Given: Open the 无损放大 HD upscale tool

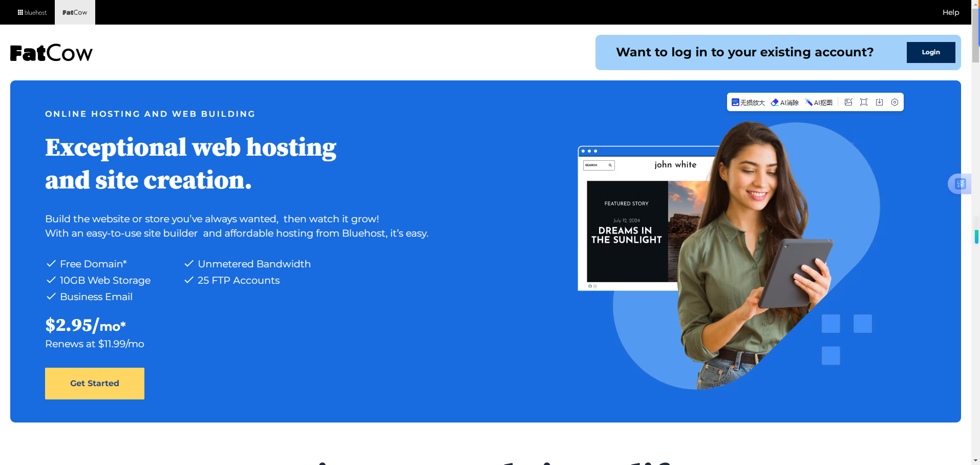Looking at the screenshot, I should point(748,102).
